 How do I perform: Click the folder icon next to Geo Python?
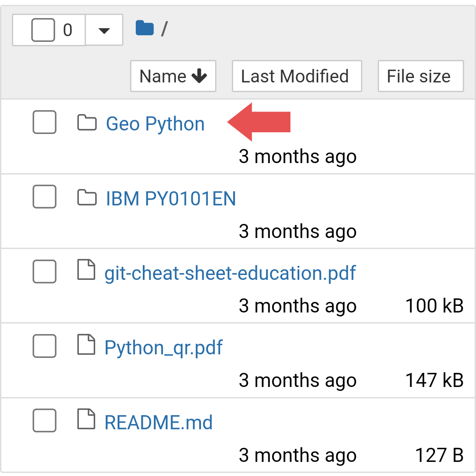pyautogui.click(x=87, y=123)
